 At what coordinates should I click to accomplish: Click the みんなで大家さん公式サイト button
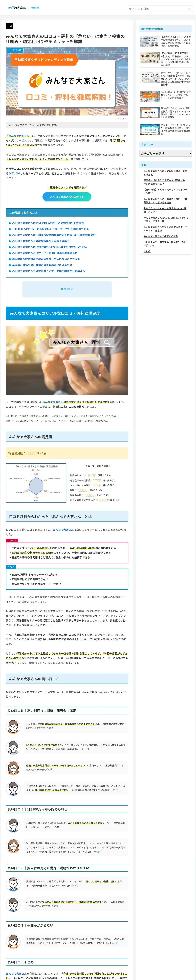[x=67, y=197]
